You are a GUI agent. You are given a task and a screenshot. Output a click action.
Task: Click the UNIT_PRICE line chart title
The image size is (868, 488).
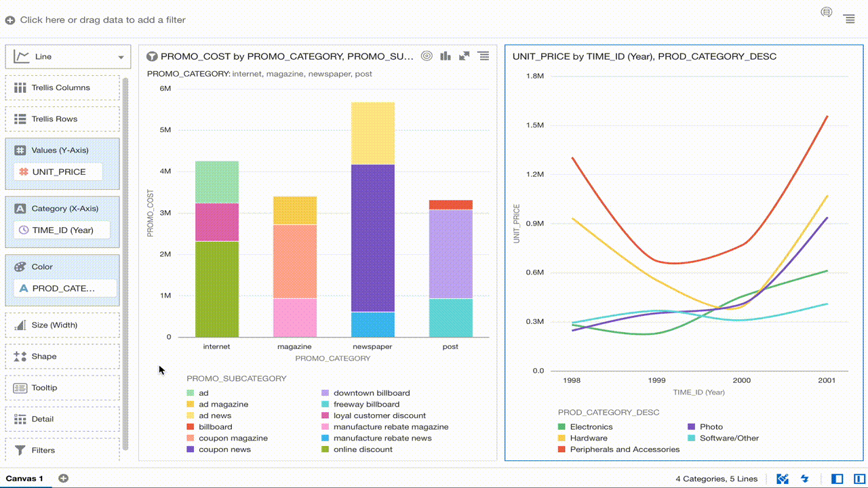pyautogui.click(x=645, y=56)
